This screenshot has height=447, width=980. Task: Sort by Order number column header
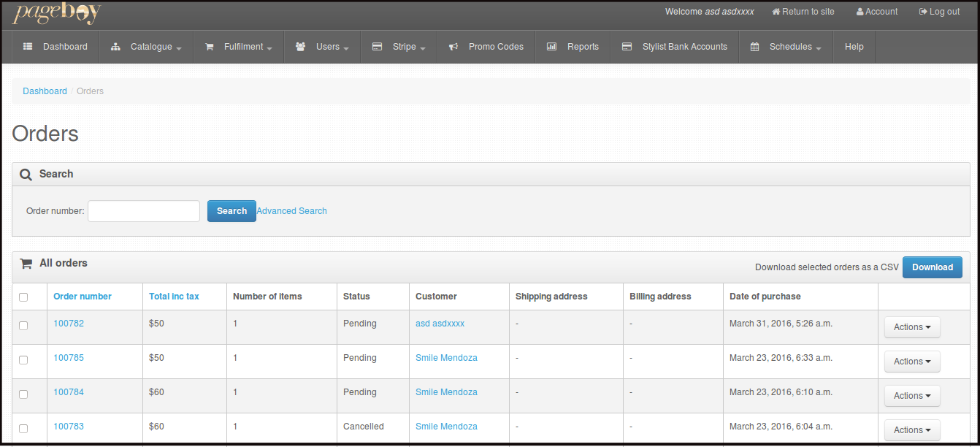[83, 297]
